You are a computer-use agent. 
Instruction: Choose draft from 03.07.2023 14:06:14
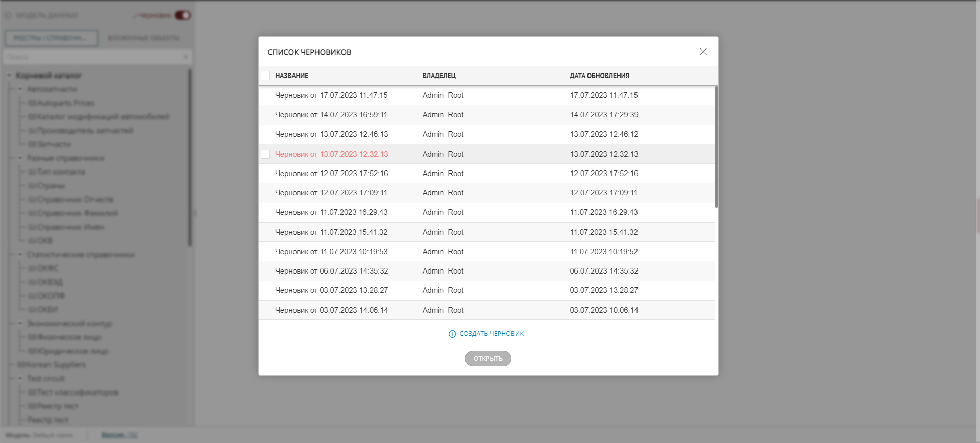(331, 310)
